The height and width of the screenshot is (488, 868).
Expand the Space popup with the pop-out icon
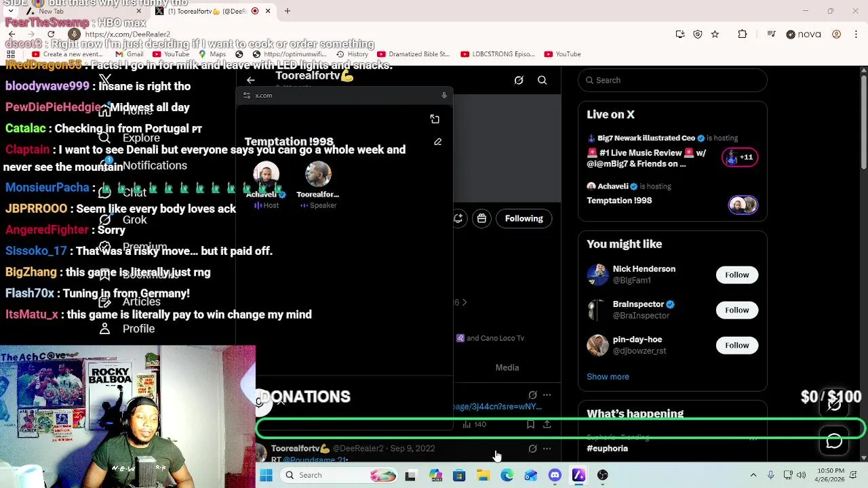pyautogui.click(x=435, y=119)
